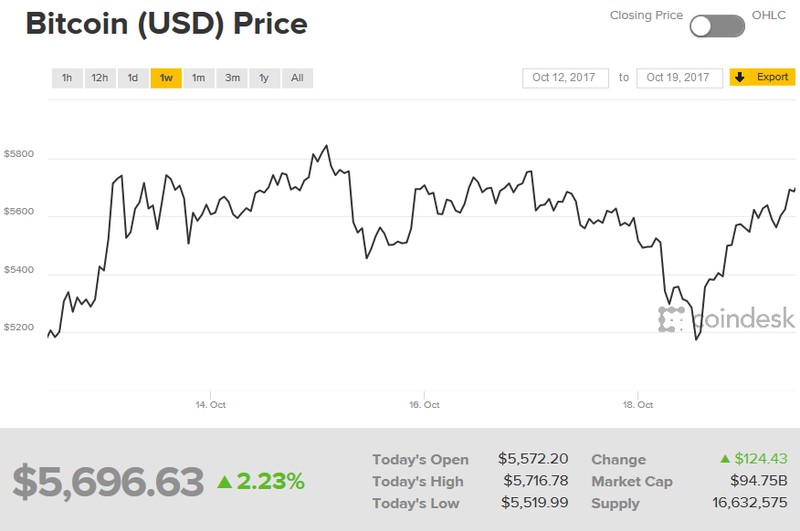Select the 1h time range
Image resolution: width=800 pixels, height=531 pixels.
pyautogui.click(x=67, y=78)
